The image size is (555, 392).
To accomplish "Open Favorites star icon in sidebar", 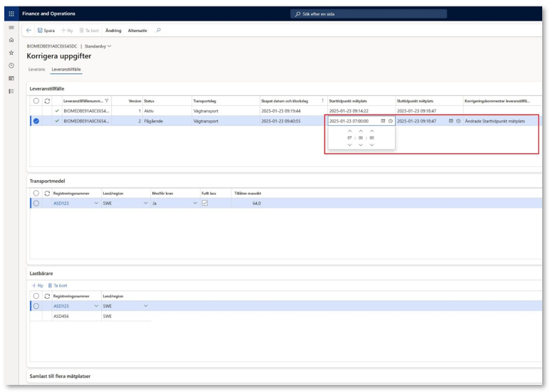I will pyautogui.click(x=11, y=53).
